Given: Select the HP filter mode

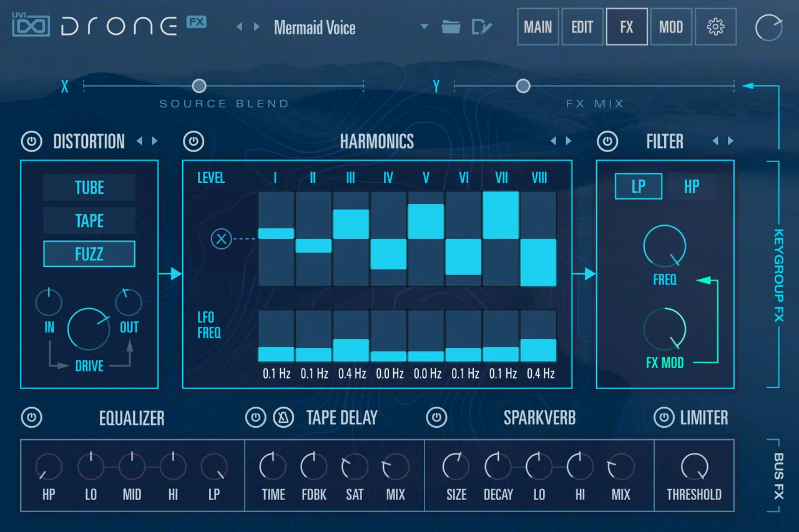Looking at the screenshot, I should click(x=692, y=186).
